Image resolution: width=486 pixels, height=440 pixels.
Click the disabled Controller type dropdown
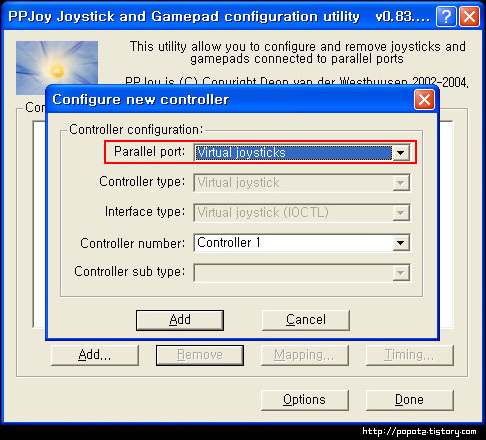coord(302,183)
